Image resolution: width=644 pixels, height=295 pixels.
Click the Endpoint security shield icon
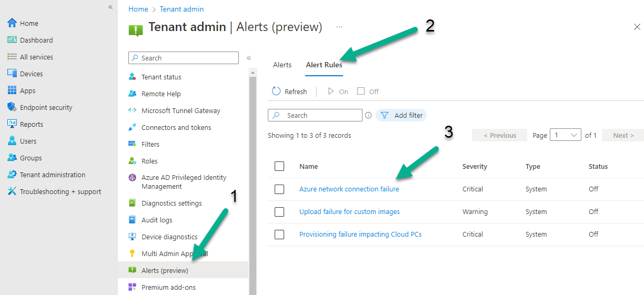[12, 107]
